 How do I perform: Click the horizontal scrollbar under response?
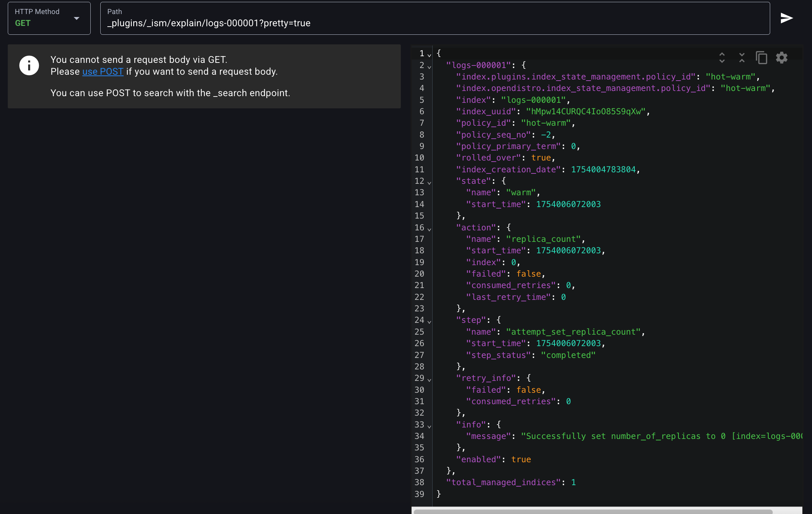[592, 511]
